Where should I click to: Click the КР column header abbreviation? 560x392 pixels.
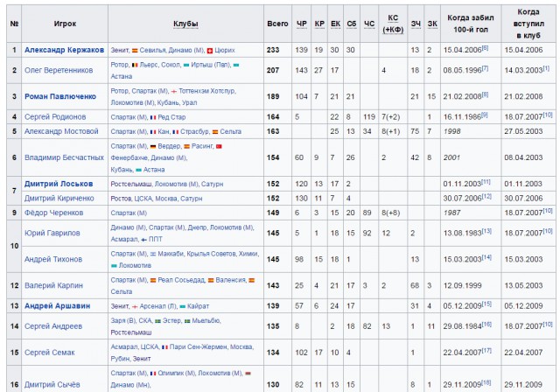(x=319, y=24)
